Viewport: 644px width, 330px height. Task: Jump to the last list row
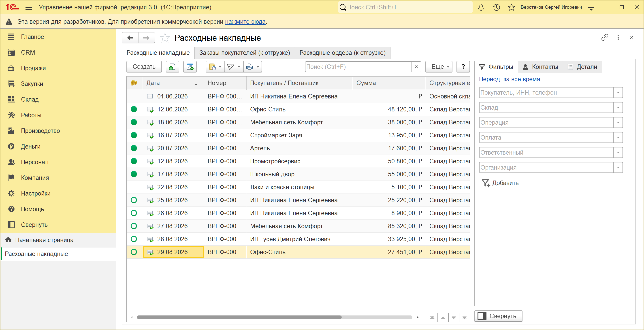point(465,317)
